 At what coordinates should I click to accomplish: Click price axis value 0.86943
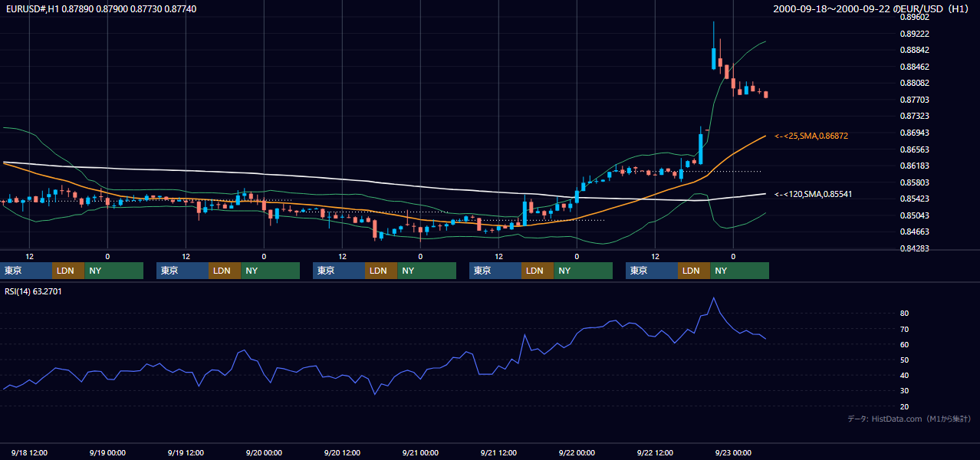(914, 133)
